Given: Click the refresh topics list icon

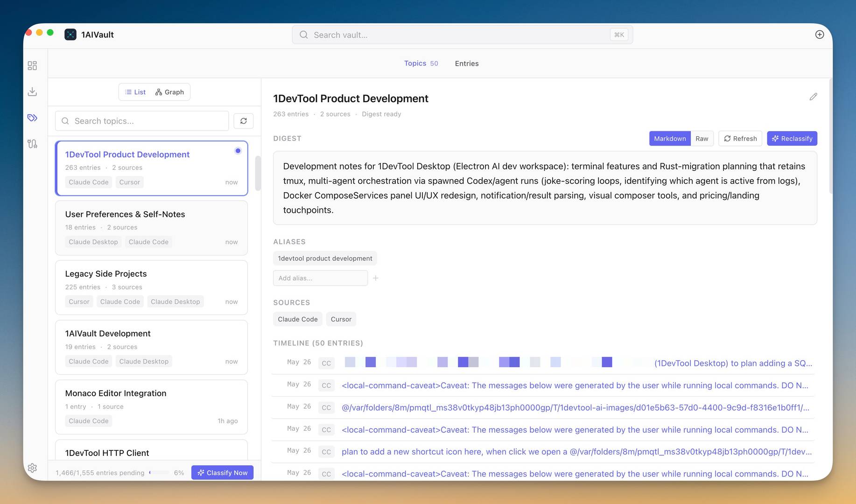Looking at the screenshot, I should click(244, 121).
